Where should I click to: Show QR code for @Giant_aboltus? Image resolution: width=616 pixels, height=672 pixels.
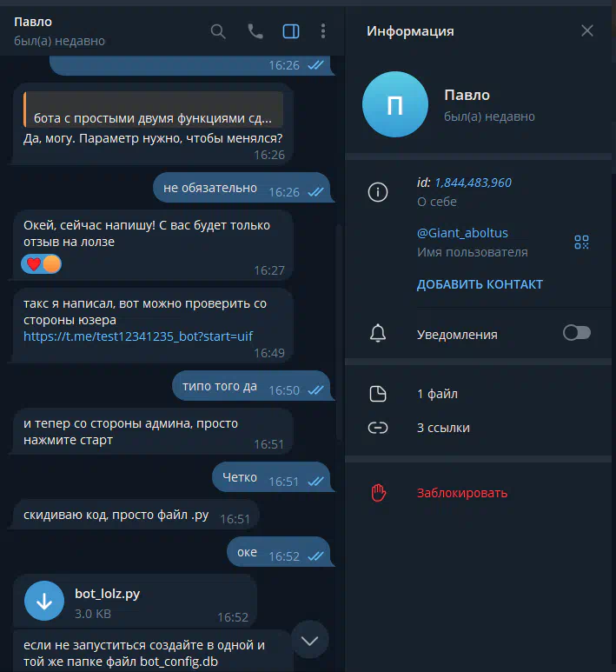[x=581, y=242]
